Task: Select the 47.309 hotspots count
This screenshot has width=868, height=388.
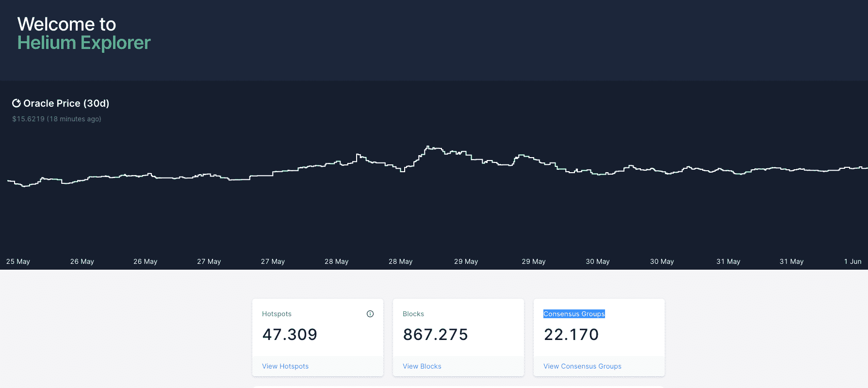Action: pyautogui.click(x=290, y=335)
